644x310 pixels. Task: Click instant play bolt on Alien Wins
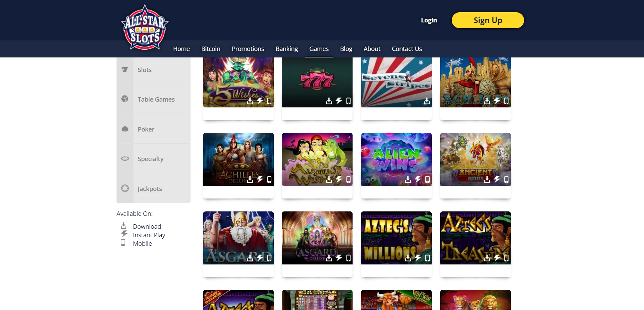coord(418,179)
